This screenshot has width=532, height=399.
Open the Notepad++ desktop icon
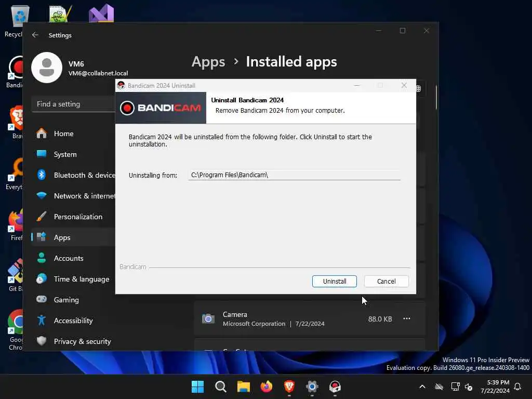coord(60,14)
